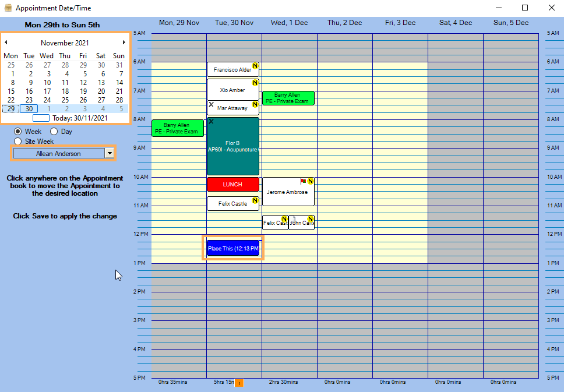Click the Sat, 4 Dec column header

point(456,23)
